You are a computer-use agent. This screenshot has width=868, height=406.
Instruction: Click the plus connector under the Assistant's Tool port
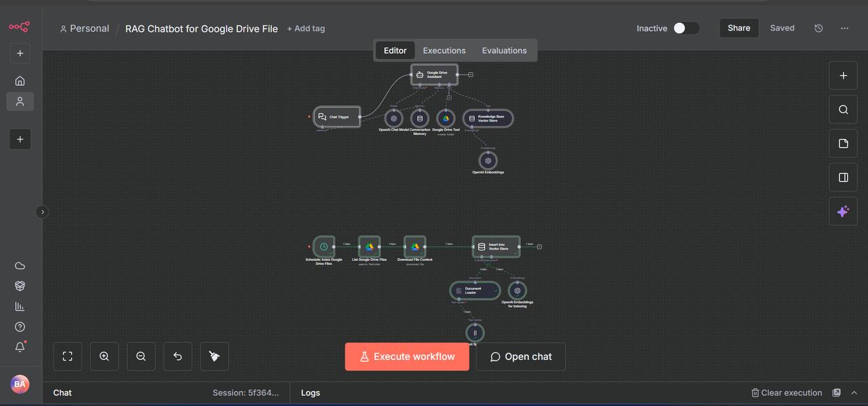[x=449, y=98]
